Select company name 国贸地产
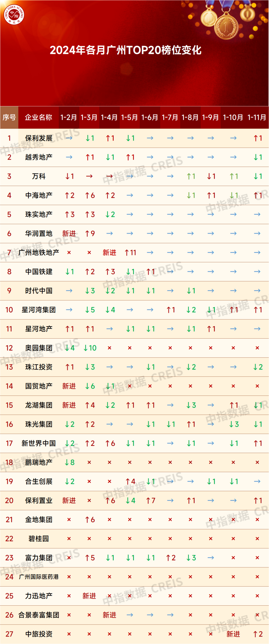Viewport: 269px width, 644px height. [39, 386]
